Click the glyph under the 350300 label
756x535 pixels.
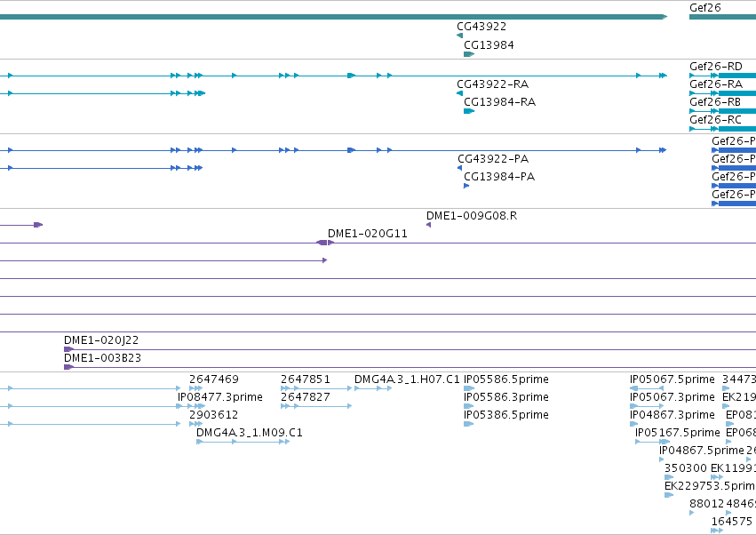pyautogui.click(x=669, y=477)
